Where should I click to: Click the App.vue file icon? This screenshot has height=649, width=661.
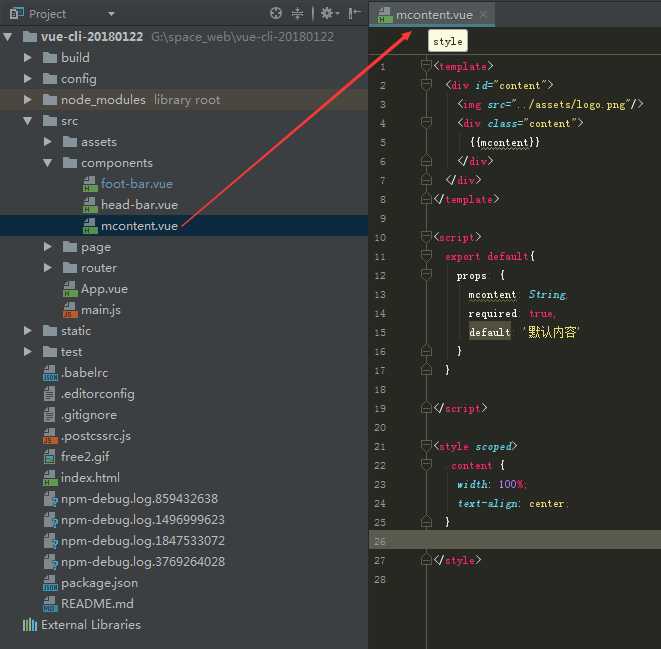coord(70,289)
